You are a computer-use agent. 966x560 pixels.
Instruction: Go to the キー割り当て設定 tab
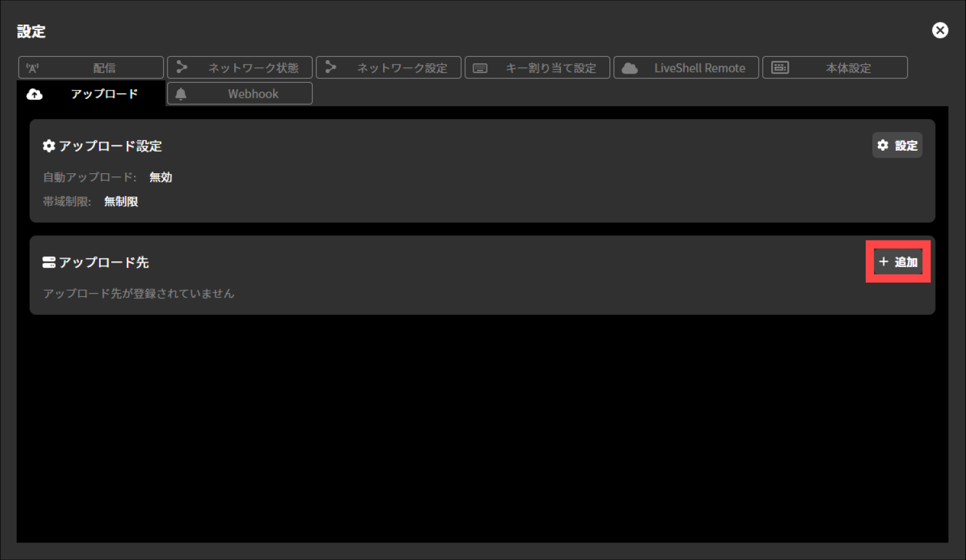(538, 68)
